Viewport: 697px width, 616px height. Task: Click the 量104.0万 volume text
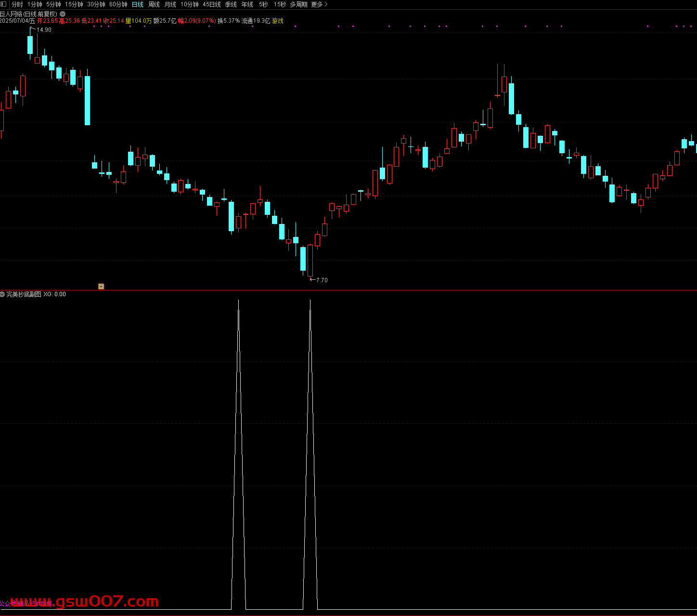click(x=139, y=21)
